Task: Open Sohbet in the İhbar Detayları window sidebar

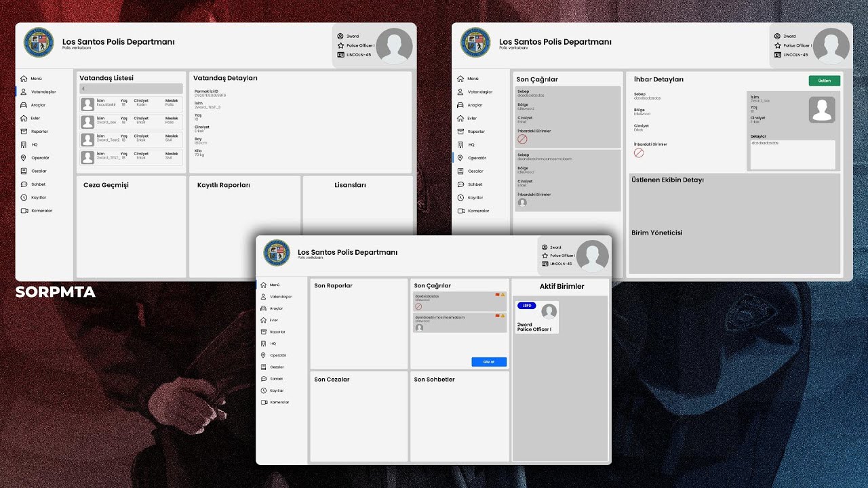Action: pyautogui.click(x=470, y=184)
